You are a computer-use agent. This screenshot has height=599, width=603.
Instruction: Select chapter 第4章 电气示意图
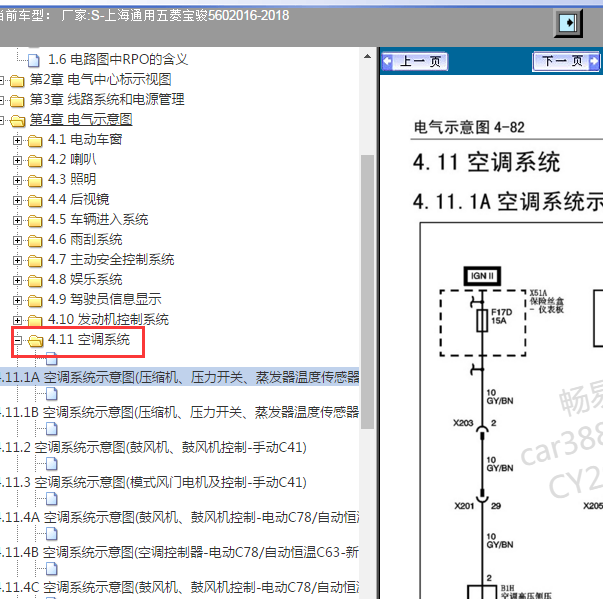81,119
